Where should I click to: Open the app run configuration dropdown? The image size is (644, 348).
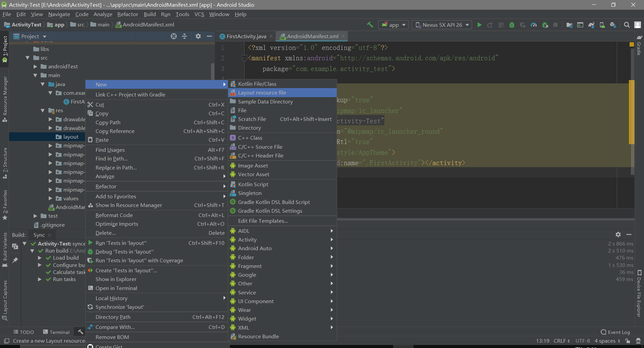pos(393,25)
